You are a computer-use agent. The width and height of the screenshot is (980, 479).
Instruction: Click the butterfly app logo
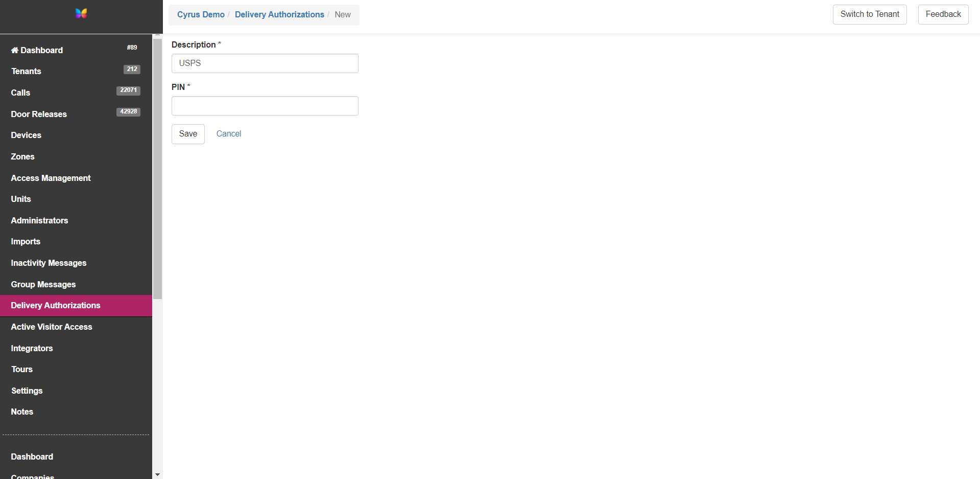(x=81, y=13)
